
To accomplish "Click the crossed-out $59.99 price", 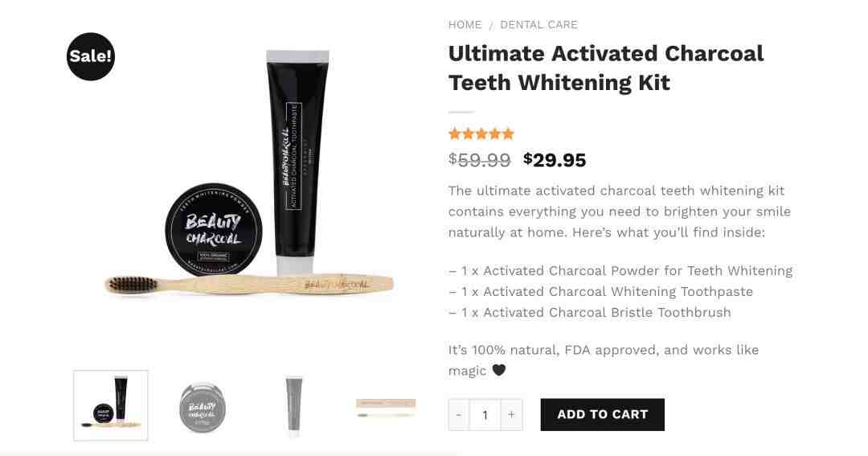I will [x=479, y=160].
